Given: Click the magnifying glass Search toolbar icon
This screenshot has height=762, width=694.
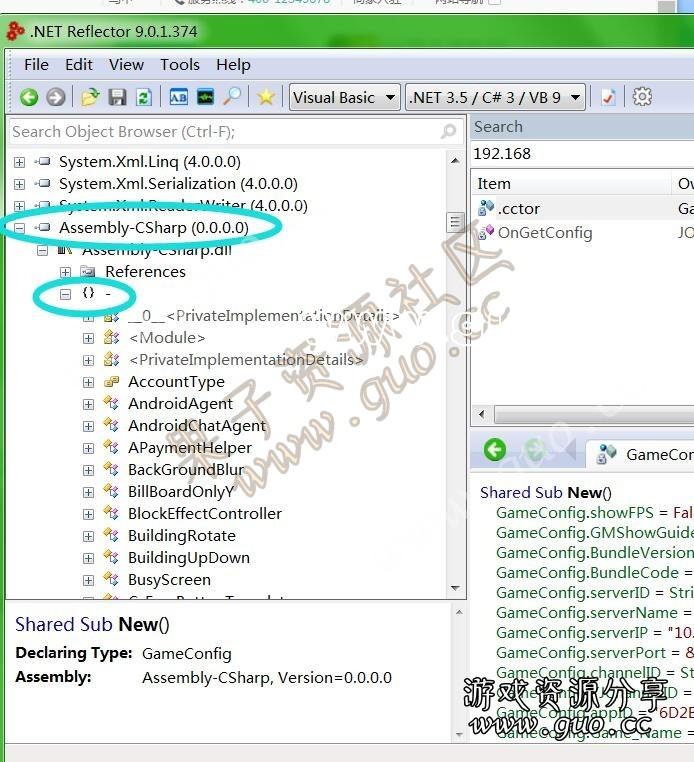Looking at the screenshot, I should pos(232,97).
